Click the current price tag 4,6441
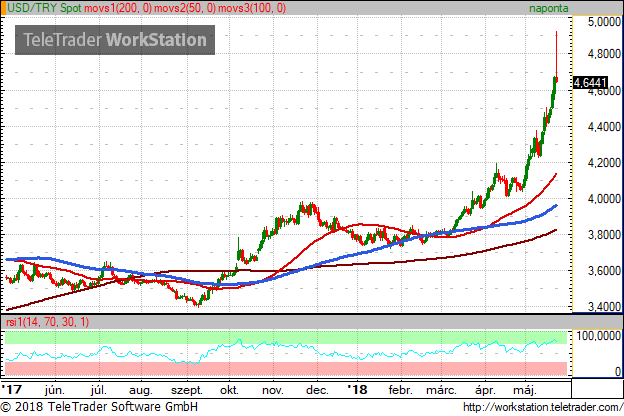Screen dimensions: 624x416 point(591,83)
